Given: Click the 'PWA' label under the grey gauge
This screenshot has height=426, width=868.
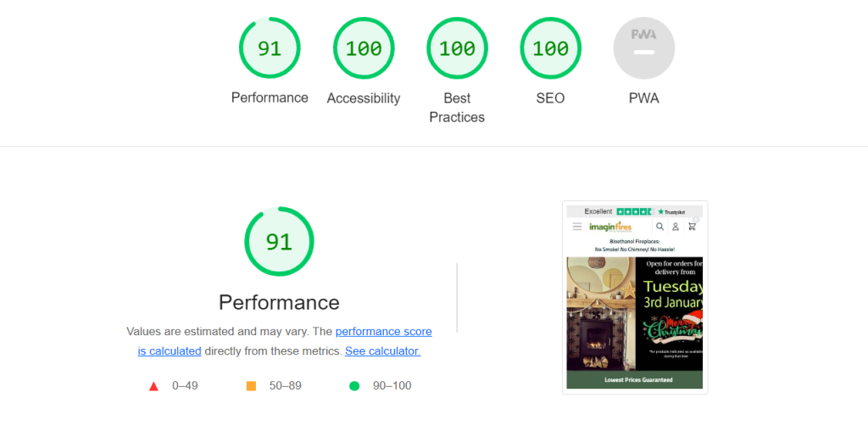Looking at the screenshot, I should pyautogui.click(x=644, y=98).
